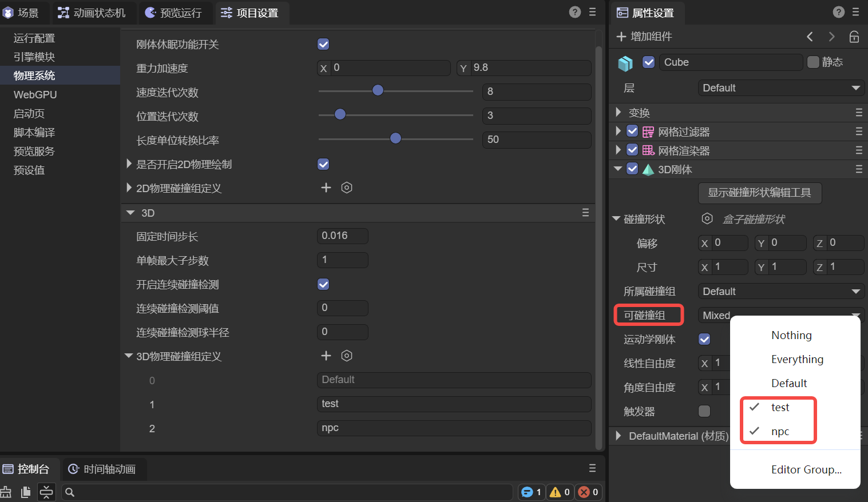Click the lock icon in the properties panel
868x502 pixels.
point(854,37)
